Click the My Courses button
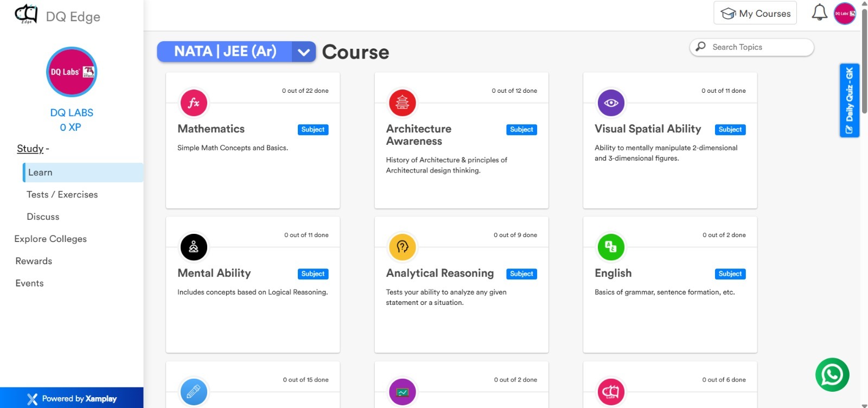The width and height of the screenshot is (868, 408). point(755,14)
